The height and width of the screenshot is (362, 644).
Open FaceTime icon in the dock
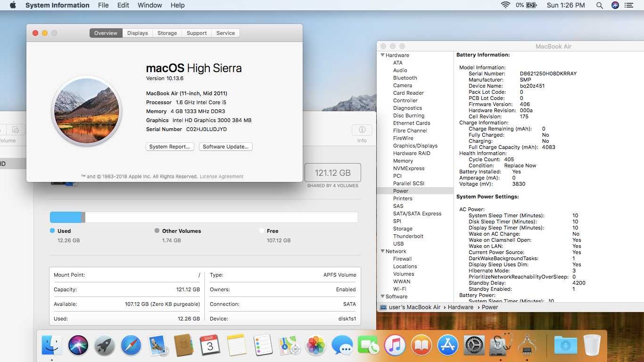click(369, 346)
